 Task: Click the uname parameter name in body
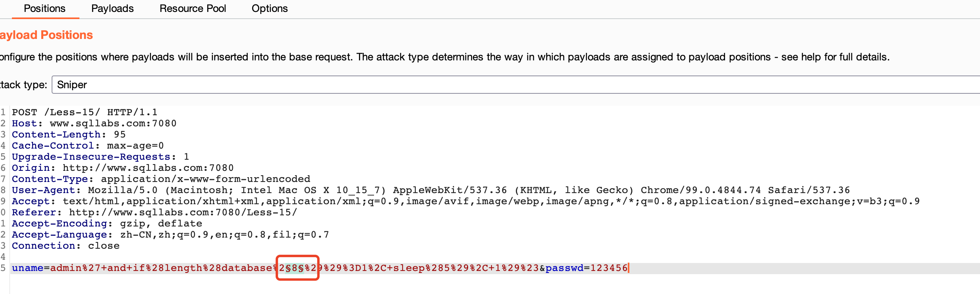click(x=27, y=268)
